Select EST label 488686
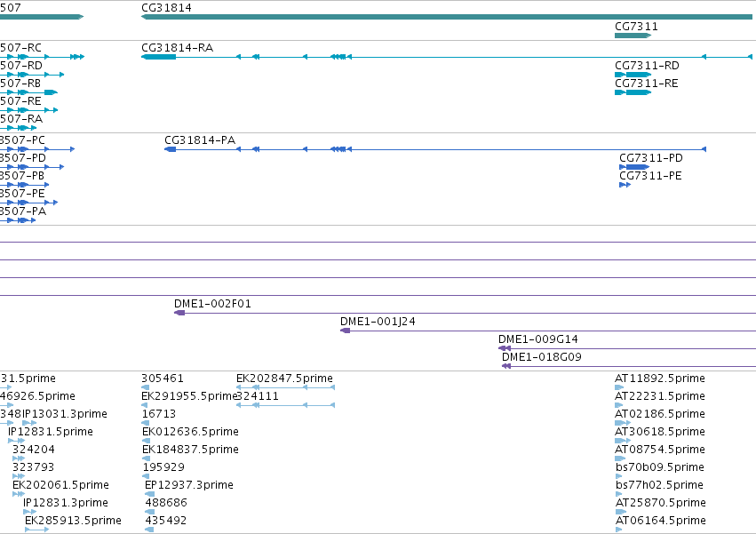This screenshot has height=534, width=756. click(166, 503)
